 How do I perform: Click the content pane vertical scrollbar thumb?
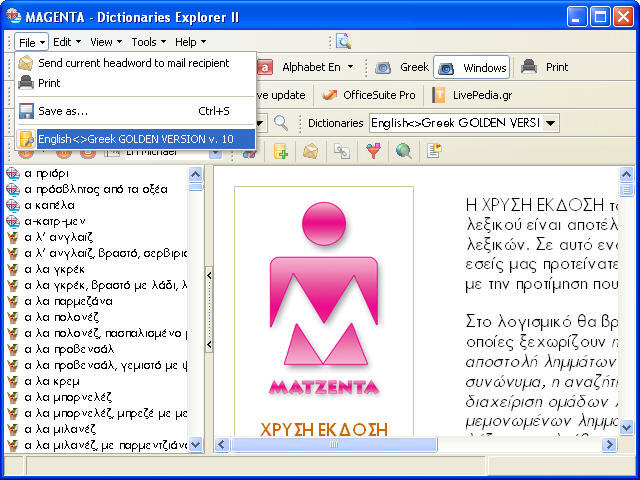(626, 189)
